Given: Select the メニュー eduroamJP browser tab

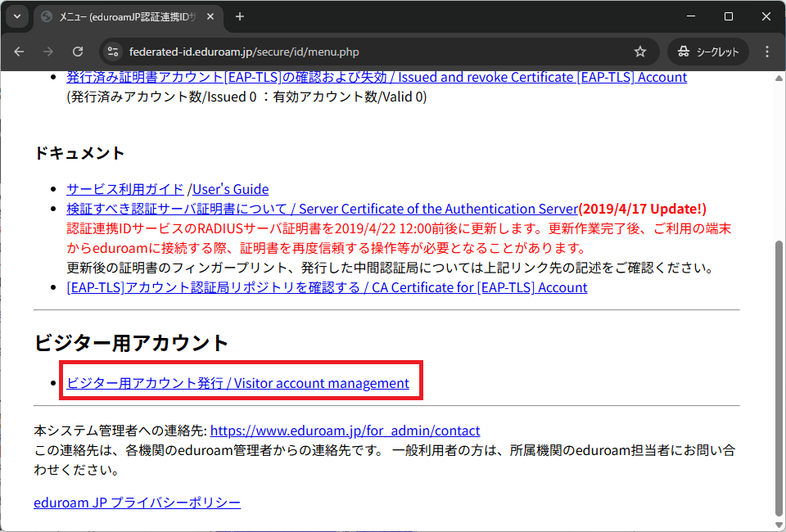Looking at the screenshot, I should pyautogui.click(x=123, y=16).
